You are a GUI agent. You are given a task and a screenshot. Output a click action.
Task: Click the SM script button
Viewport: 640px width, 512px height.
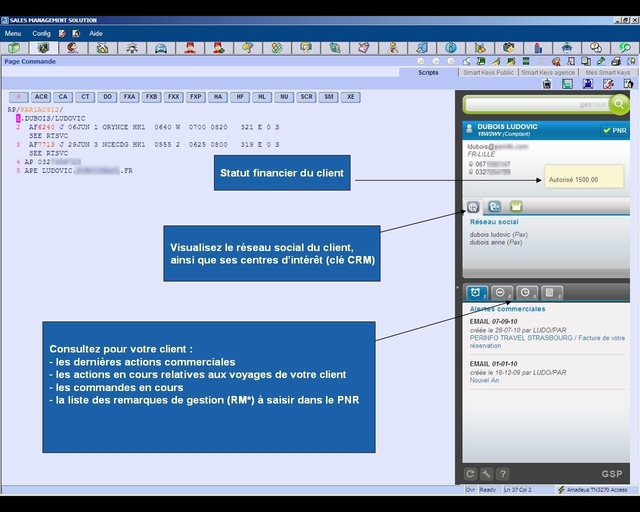click(328, 97)
